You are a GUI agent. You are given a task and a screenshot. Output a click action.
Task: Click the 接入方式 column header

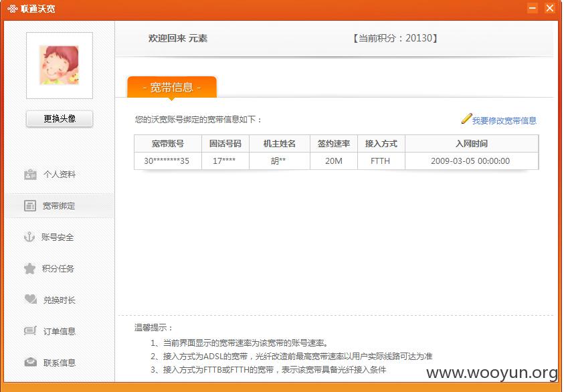381,144
